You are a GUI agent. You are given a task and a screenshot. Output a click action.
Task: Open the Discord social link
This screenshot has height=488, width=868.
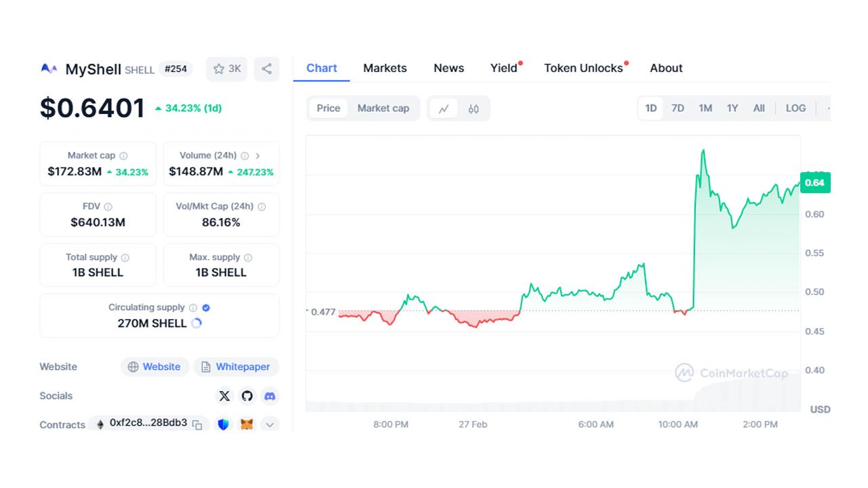coord(269,396)
